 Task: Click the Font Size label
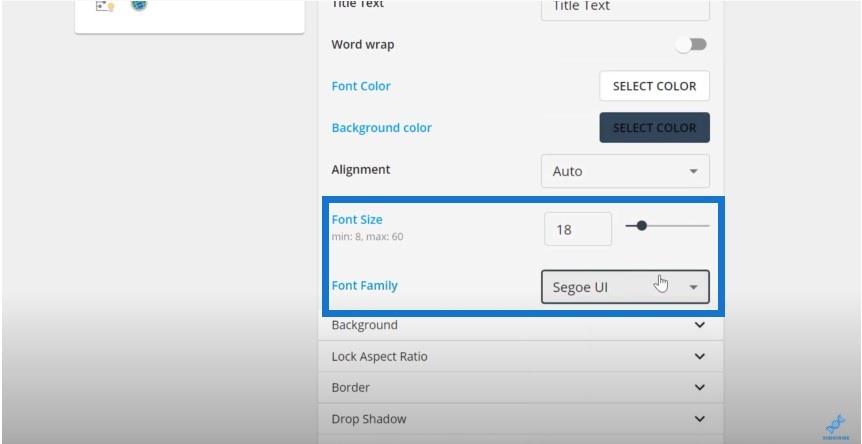pos(357,220)
